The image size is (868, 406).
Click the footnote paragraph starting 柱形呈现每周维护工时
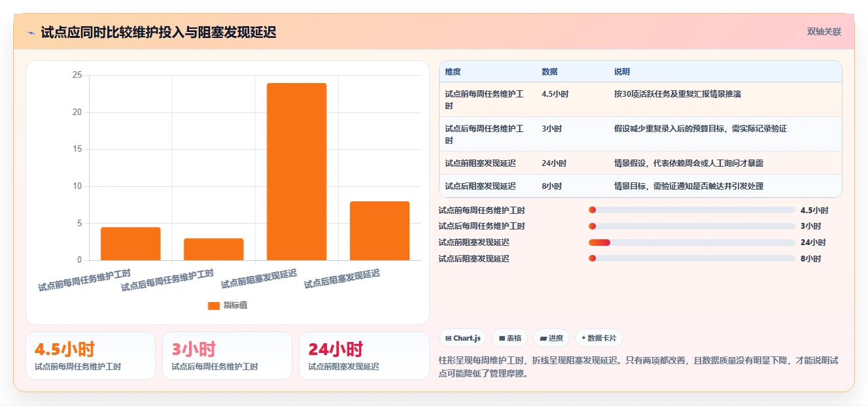[x=638, y=367]
